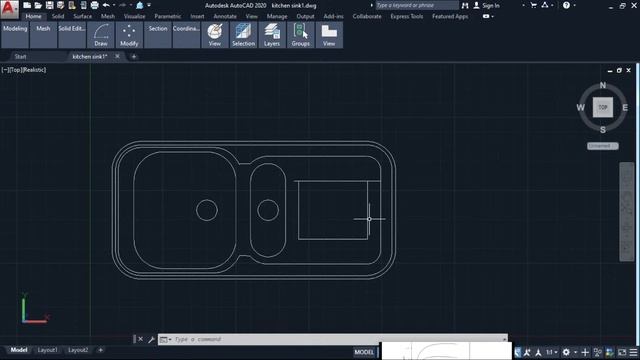Viewport: 640px width, 360px height.
Task: Click the annotation monitor plus icon
Action: point(585,352)
